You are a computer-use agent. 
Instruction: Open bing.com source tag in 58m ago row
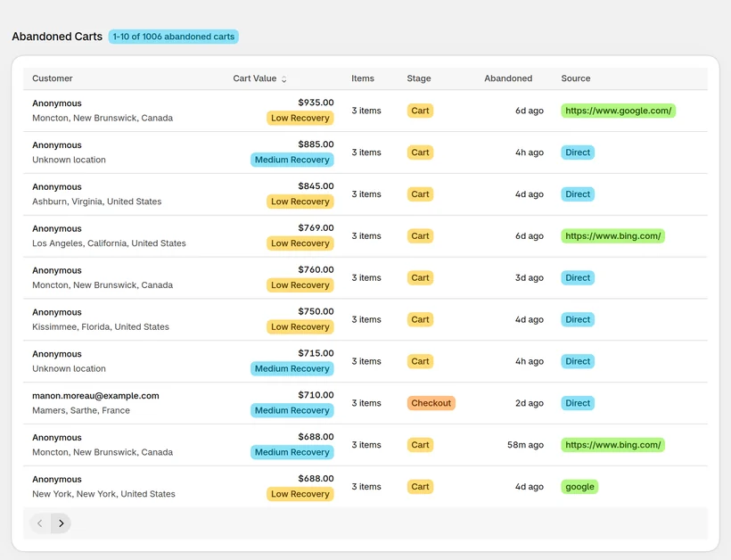tap(612, 445)
